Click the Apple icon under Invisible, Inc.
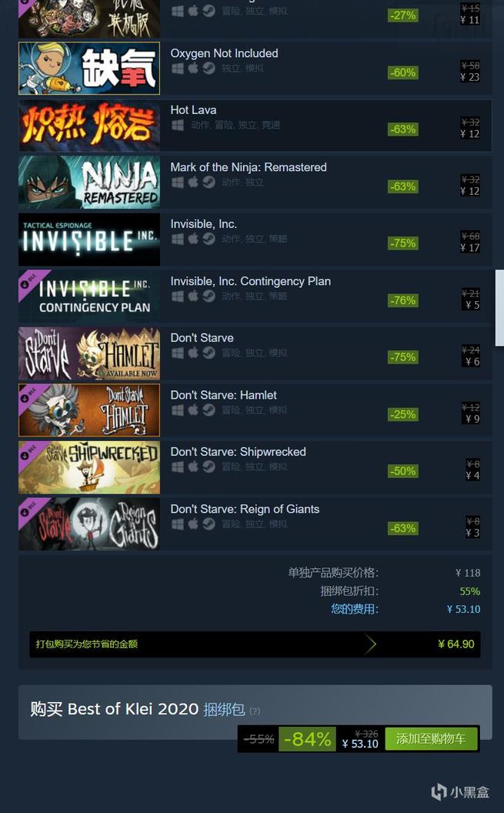The image size is (504, 813). [193, 239]
